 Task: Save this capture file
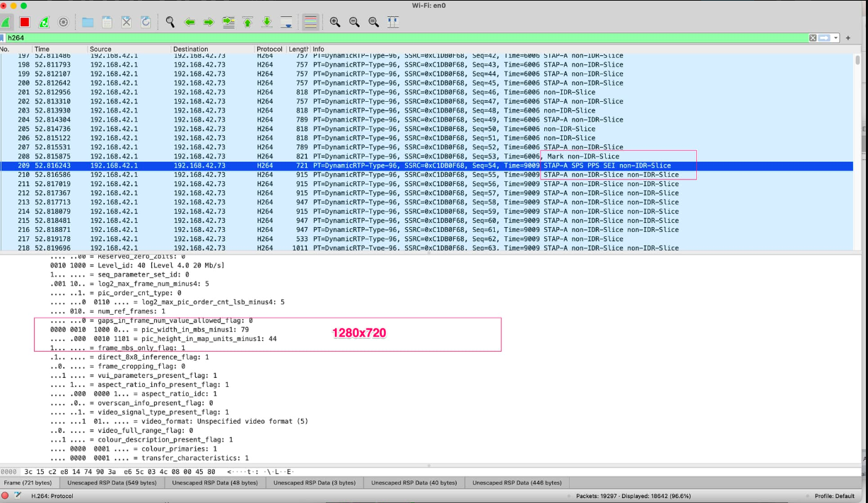pyautogui.click(x=107, y=22)
